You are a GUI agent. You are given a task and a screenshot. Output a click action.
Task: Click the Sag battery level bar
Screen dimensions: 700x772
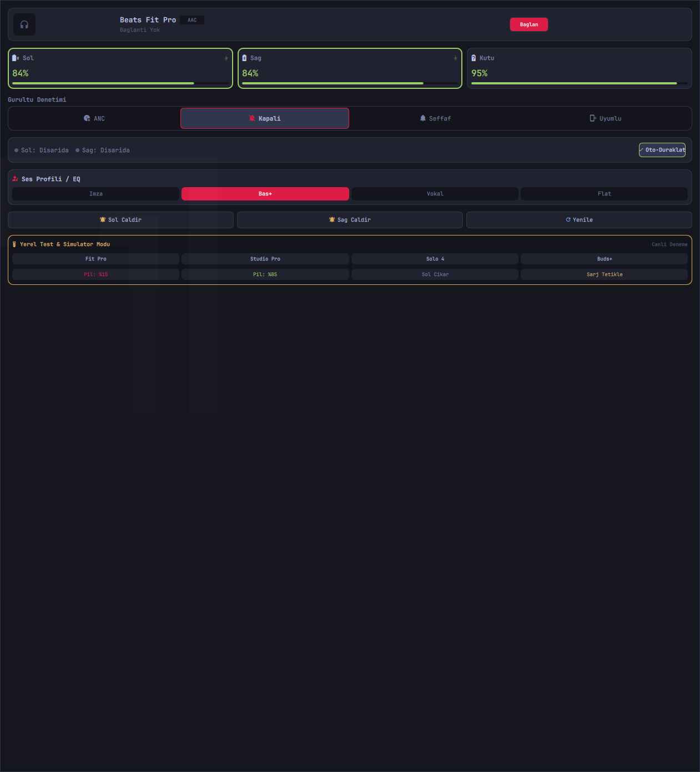click(x=350, y=83)
